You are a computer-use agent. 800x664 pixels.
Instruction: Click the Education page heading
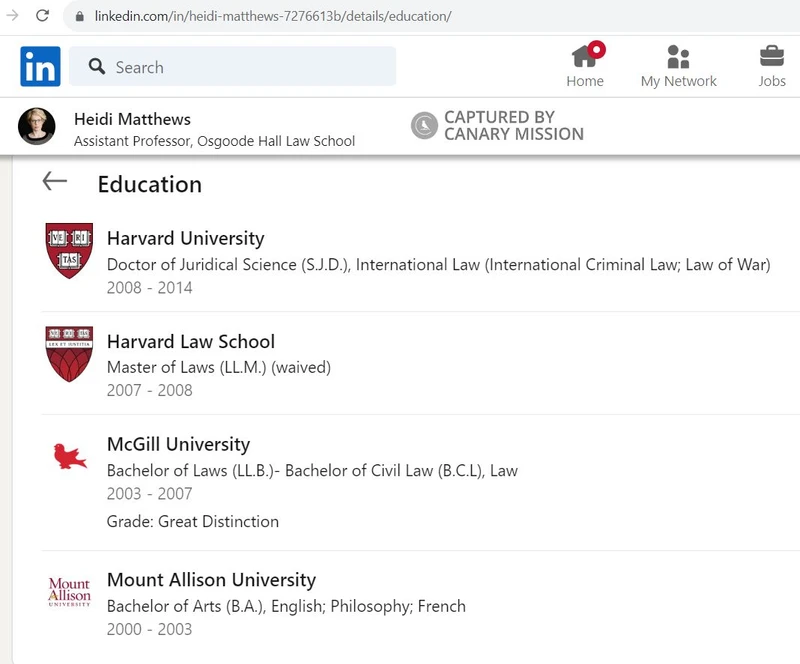[149, 184]
